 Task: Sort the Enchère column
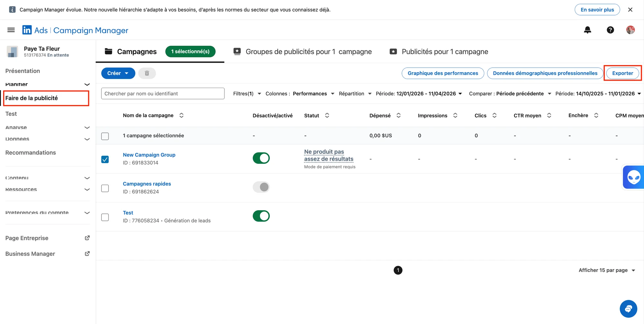coord(596,115)
